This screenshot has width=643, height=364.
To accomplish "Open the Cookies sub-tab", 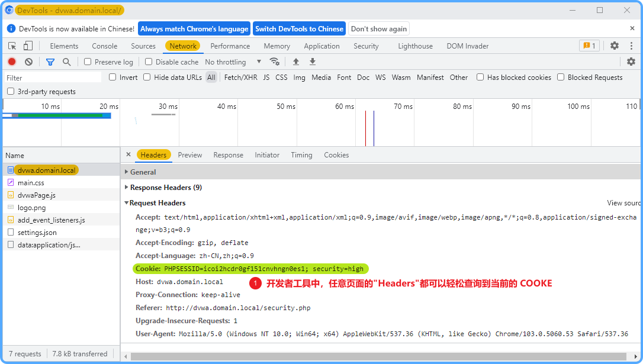I will click(x=336, y=155).
